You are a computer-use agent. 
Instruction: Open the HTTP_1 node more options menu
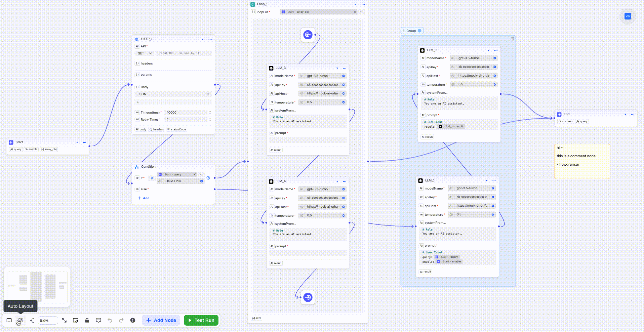click(x=210, y=39)
